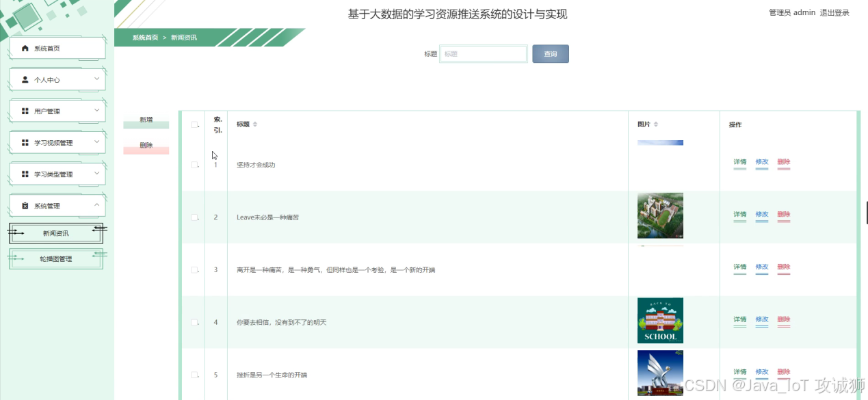Check the row for Leave未必是一种痛苦
868x400 pixels.
click(x=194, y=217)
